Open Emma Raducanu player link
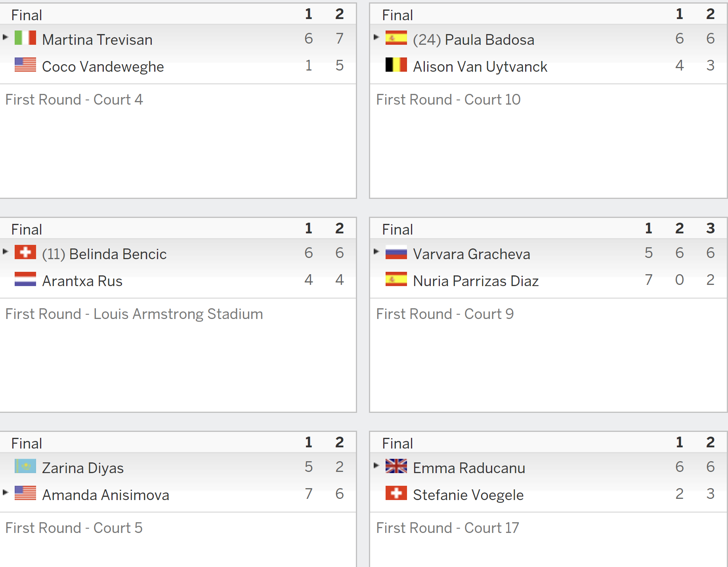 pyautogui.click(x=469, y=468)
